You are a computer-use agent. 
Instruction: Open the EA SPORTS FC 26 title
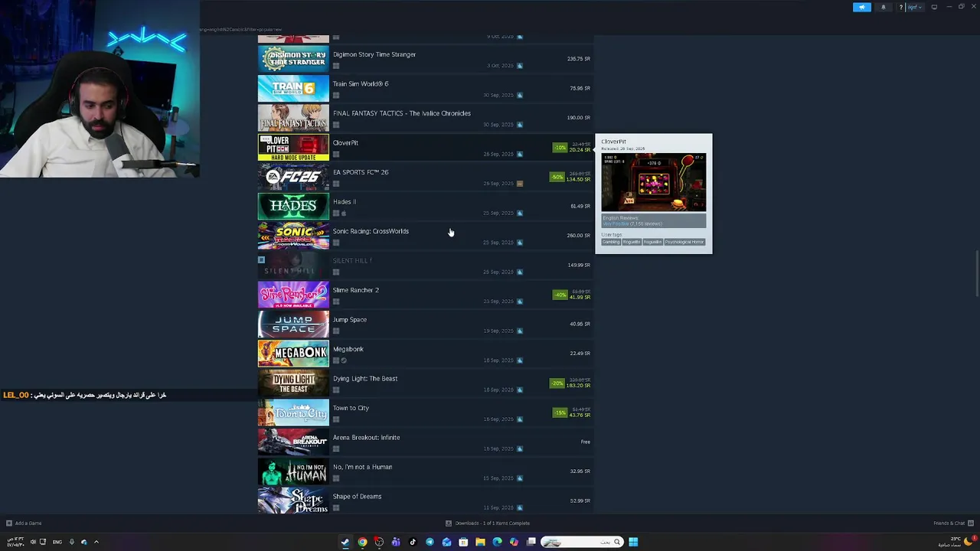click(x=361, y=172)
